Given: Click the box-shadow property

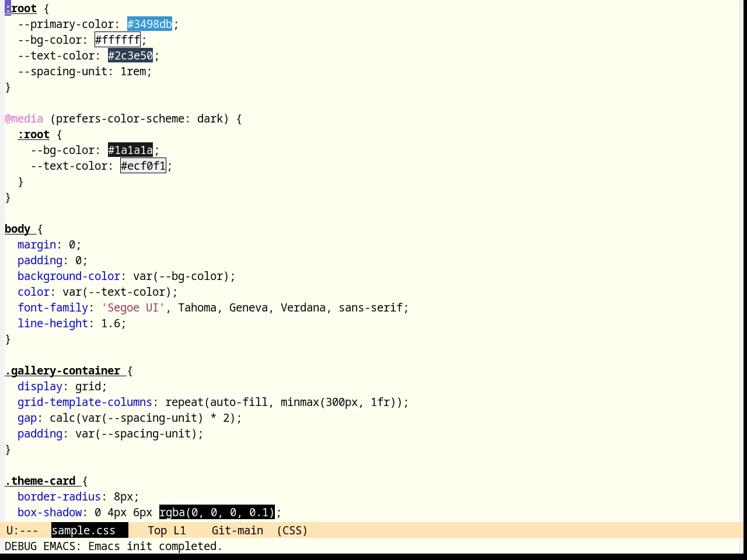Looking at the screenshot, I should click(x=50, y=512).
